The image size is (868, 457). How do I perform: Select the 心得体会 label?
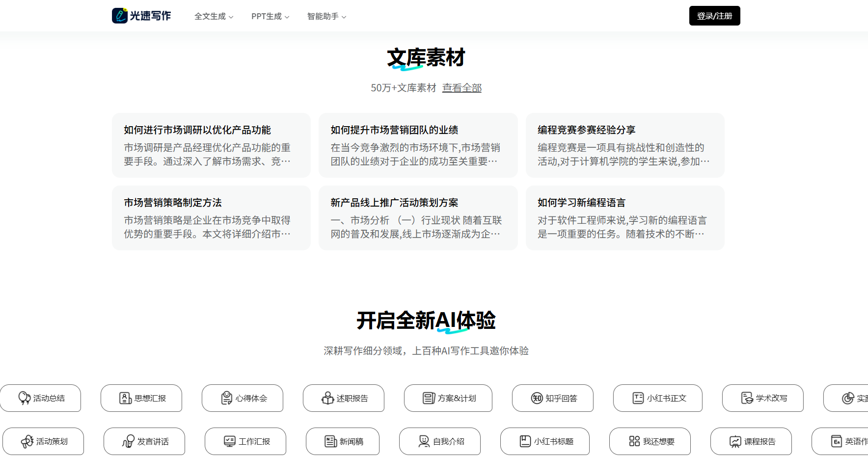point(251,398)
